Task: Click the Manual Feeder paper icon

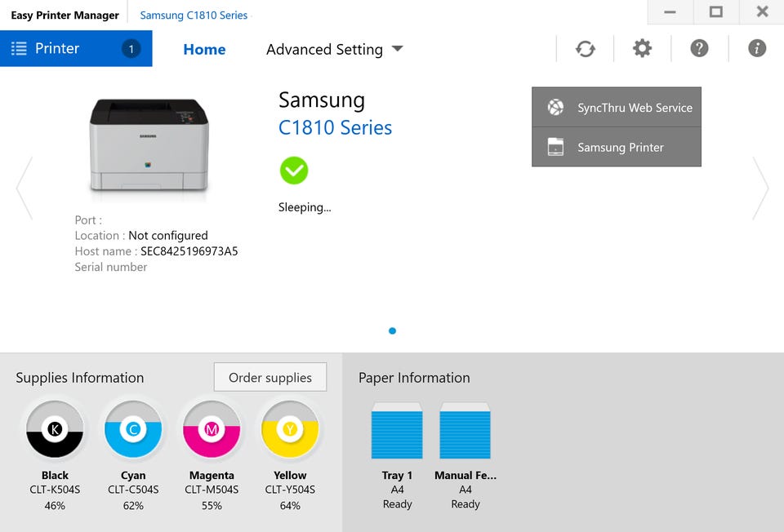Action: point(465,431)
